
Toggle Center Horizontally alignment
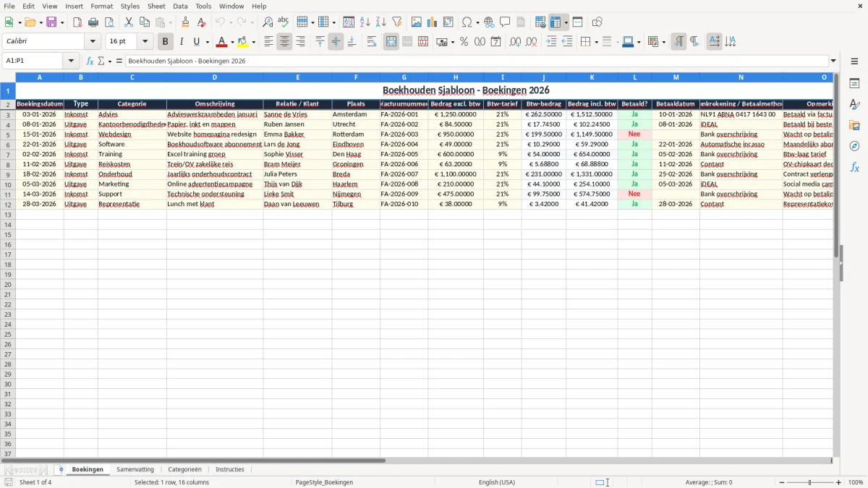pyautogui.click(x=285, y=42)
